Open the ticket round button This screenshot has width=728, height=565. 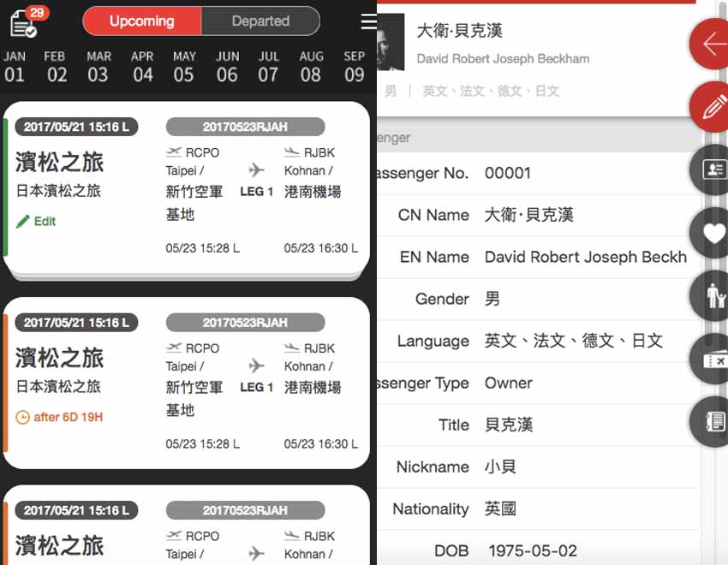(x=710, y=359)
